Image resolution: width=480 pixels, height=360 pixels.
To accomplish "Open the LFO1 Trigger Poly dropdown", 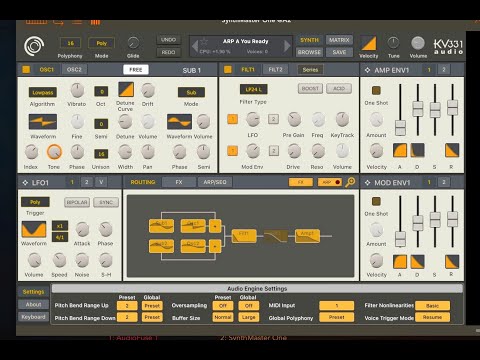I will coord(35,202).
